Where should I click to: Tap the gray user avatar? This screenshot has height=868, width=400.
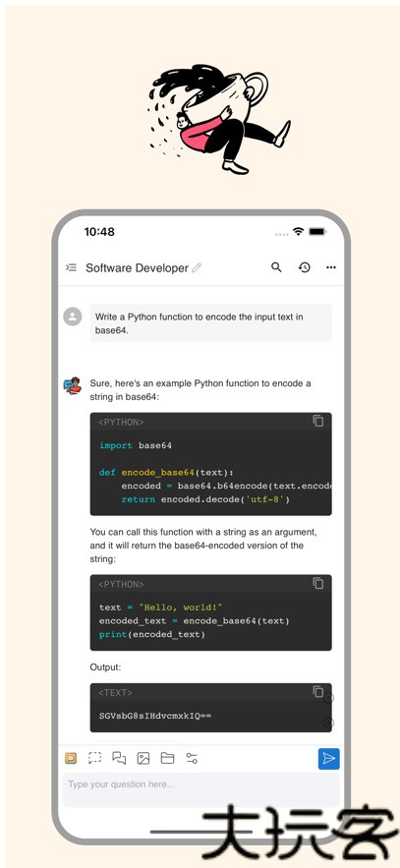tap(73, 317)
